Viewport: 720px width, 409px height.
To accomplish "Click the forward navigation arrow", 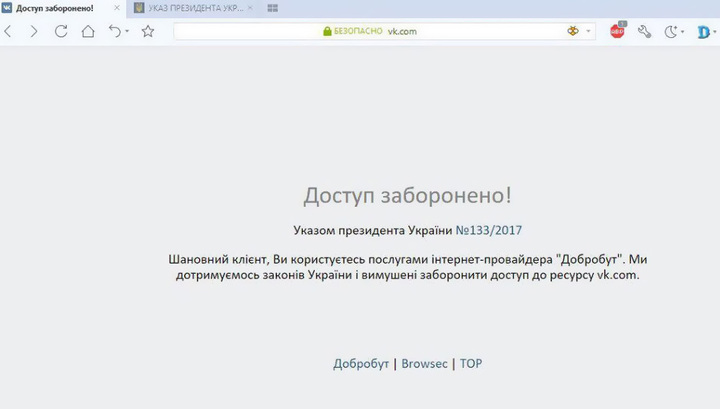I will click(x=34, y=31).
